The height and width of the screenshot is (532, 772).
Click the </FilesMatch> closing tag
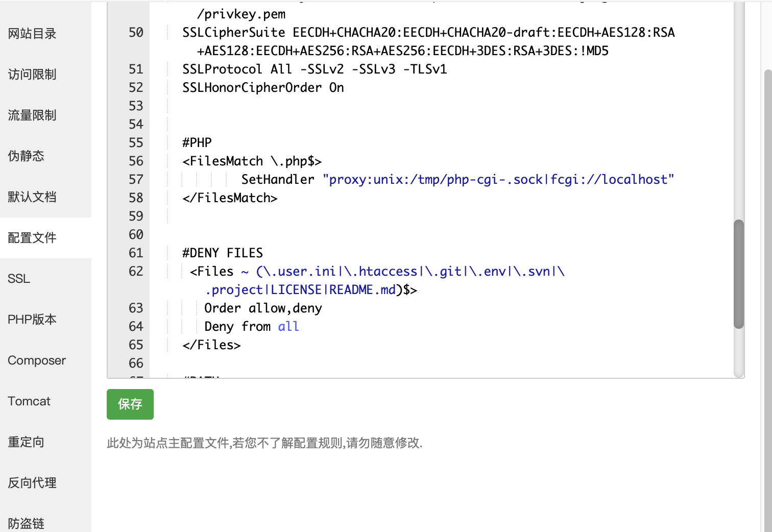tap(230, 198)
